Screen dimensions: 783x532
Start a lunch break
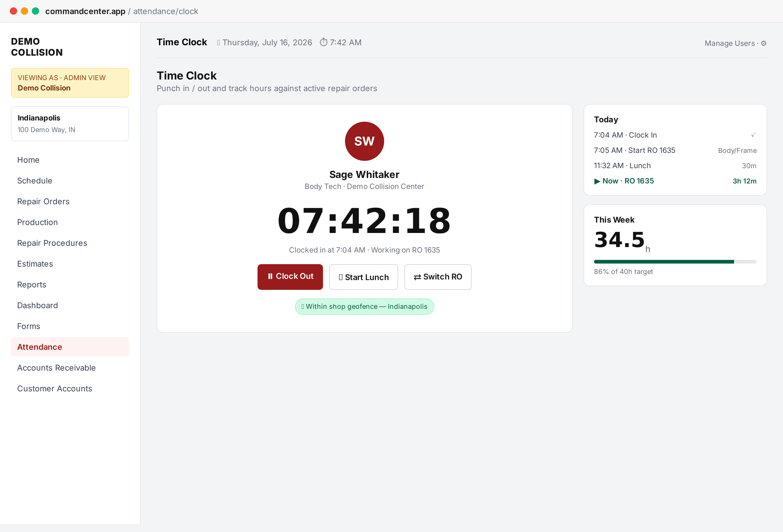click(363, 277)
